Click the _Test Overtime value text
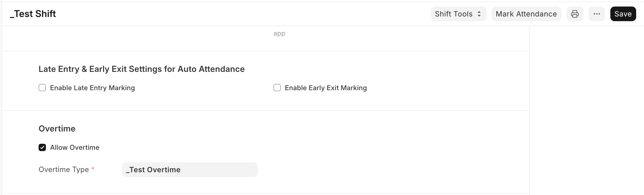This screenshot has width=644, height=195. coord(153,170)
